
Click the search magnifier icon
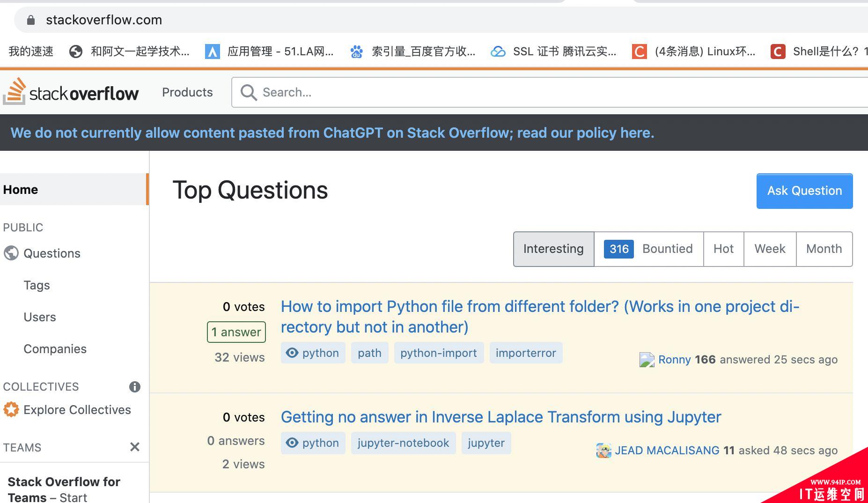(x=249, y=93)
